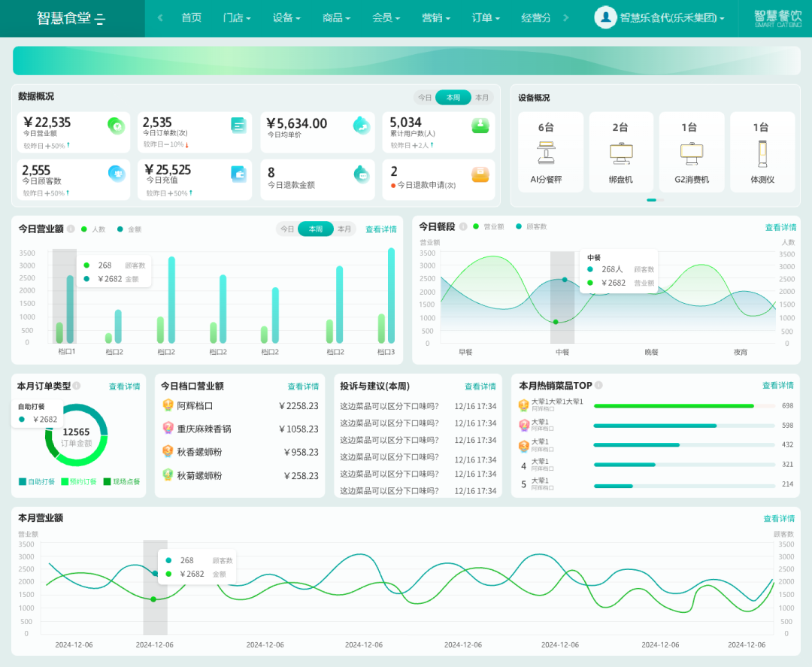Click the 绑盘机 device icon
812x667 pixels.
click(x=621, y=153)
